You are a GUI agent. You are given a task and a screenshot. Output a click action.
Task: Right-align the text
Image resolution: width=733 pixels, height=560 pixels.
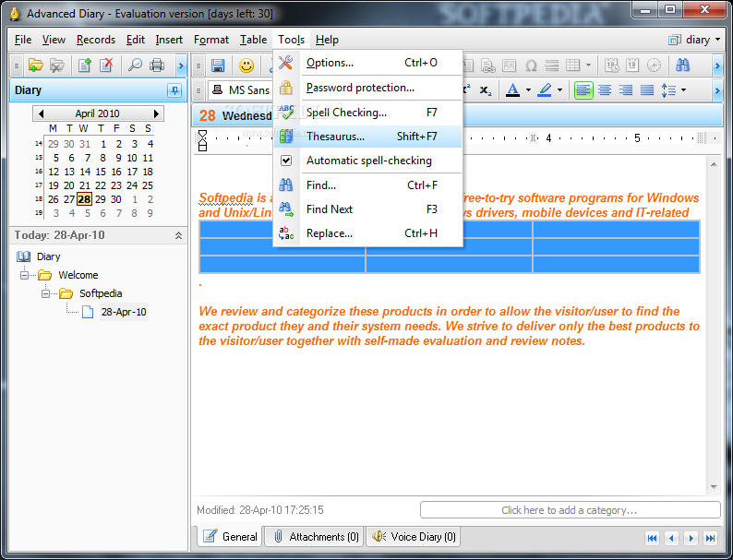(626, 90)
